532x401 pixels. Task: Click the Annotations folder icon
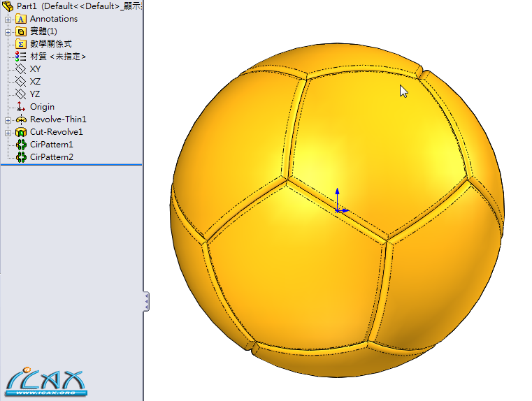click(21, 19)
